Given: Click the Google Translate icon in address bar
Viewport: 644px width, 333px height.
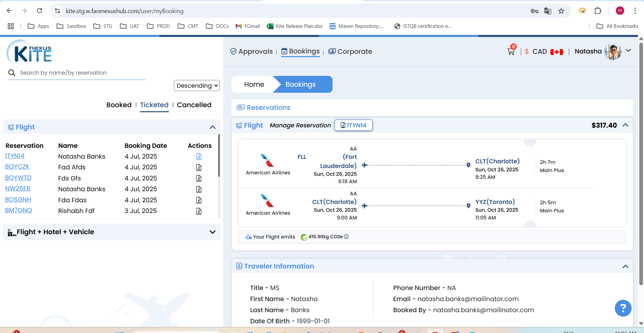Looking at the screenshot, I should [548, 11].
